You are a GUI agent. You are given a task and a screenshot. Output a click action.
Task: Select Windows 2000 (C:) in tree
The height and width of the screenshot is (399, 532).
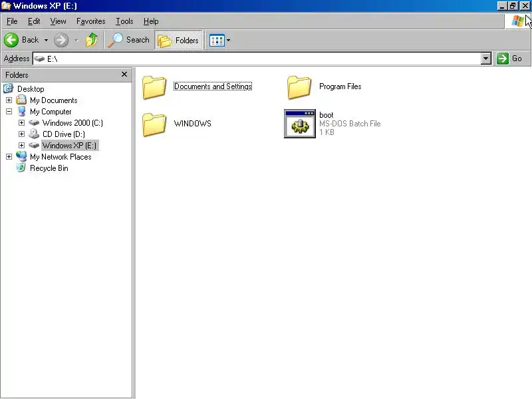(72, 123)
